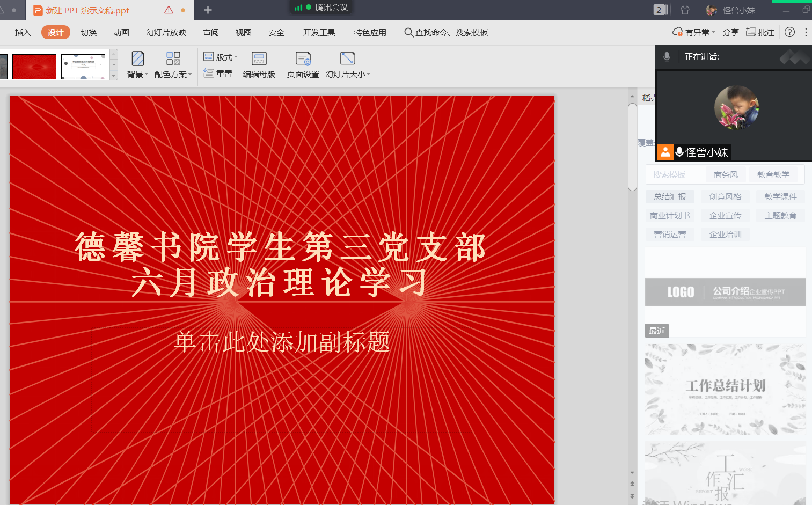Expand the 版式 layout dropdown
The width and height of the screenshot is (812, 505).
236,57
